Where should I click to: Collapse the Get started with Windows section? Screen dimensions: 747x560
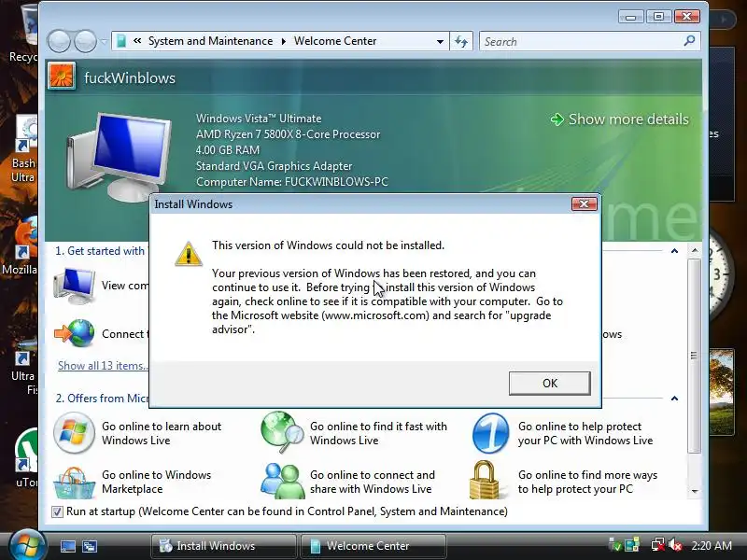(674, 251)
